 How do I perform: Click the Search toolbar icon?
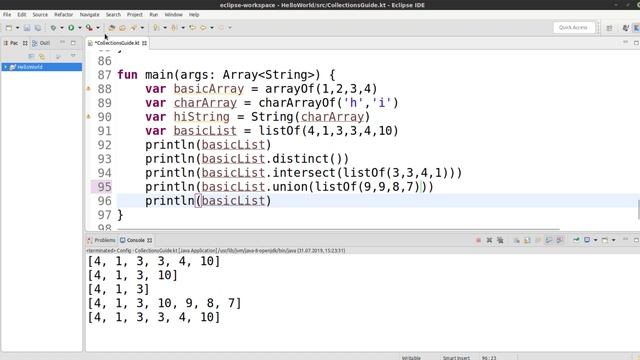click(133, 28)
